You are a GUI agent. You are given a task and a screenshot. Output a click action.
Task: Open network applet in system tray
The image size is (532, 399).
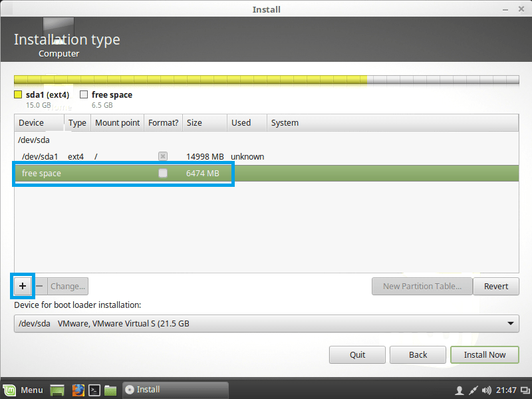[x=473, y=390]
